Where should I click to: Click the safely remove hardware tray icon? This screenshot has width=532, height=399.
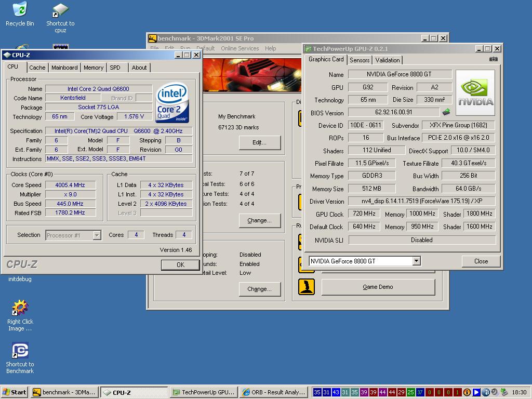coord(504,392)
